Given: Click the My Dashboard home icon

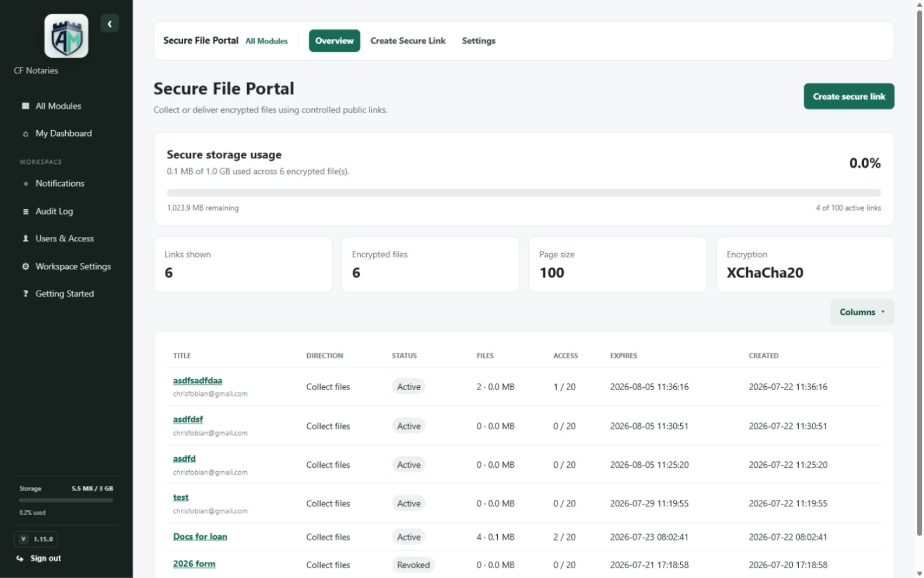Looking at the screenshot, I should pyautogui.click(x=26, y=134).
